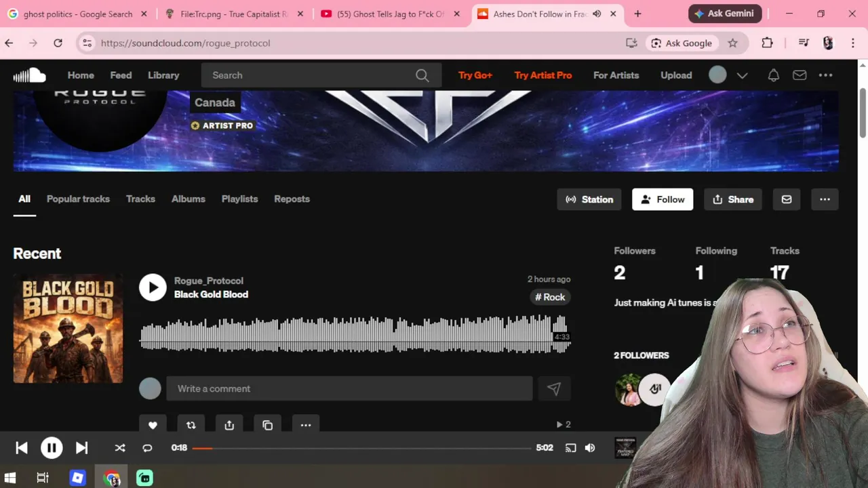Click the Write a comment field
The image size is (868, 488).
(x=349, y=388)
